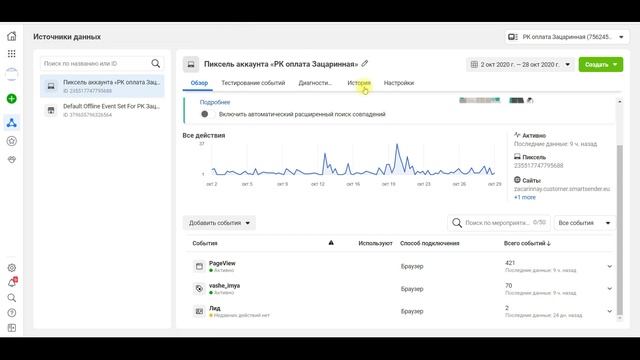Select Default Offline Event Set item
The width and height of the screenshot is (640, 360).
[x=102, y=110]
